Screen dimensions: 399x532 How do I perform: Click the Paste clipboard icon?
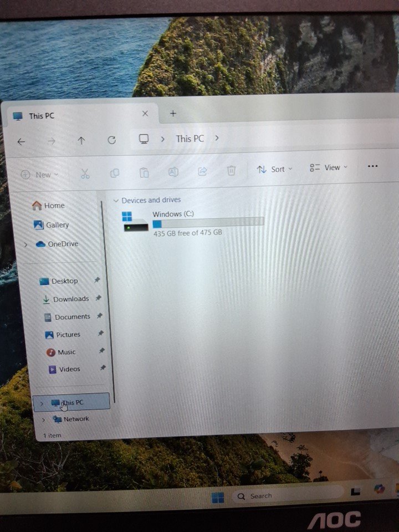click(x=144, y=172)
